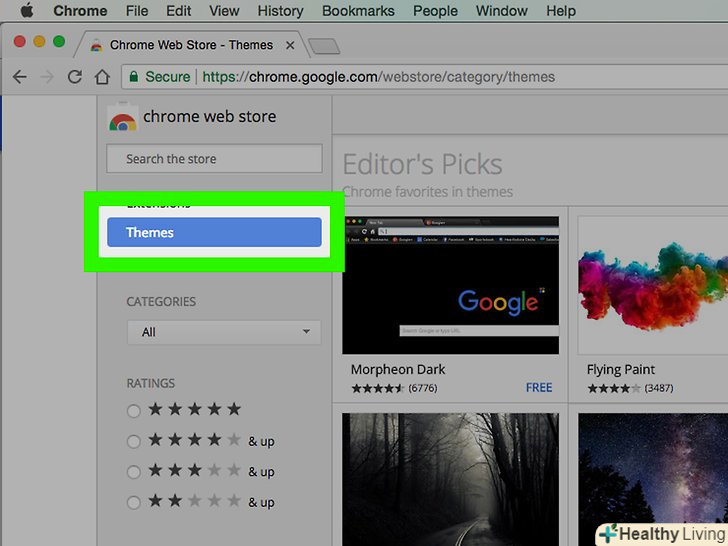The image size is (728, 546).
Task: Click the RATINGS label
Action: tap(151, 384)
